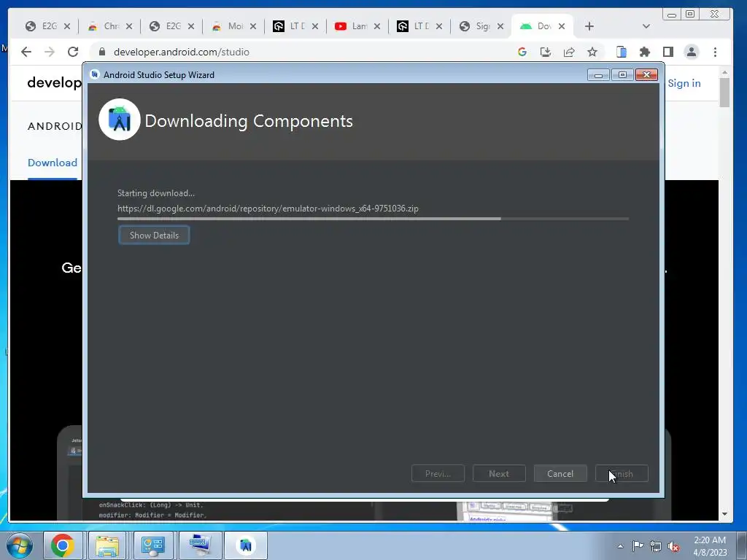Show hidden tray icons arrow

[620, 546]
